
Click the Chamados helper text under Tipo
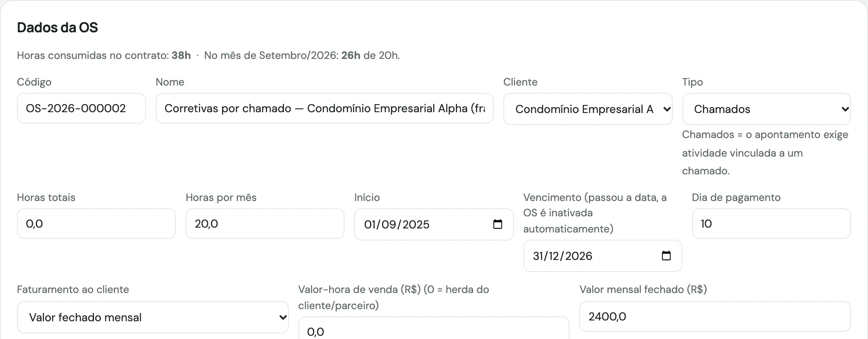(x=765, y=153)
